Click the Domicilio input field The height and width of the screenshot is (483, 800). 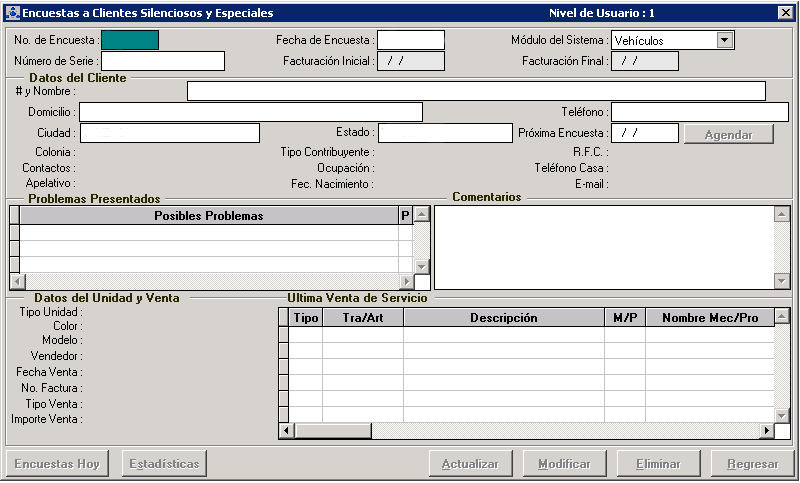(x=250, y=112)
